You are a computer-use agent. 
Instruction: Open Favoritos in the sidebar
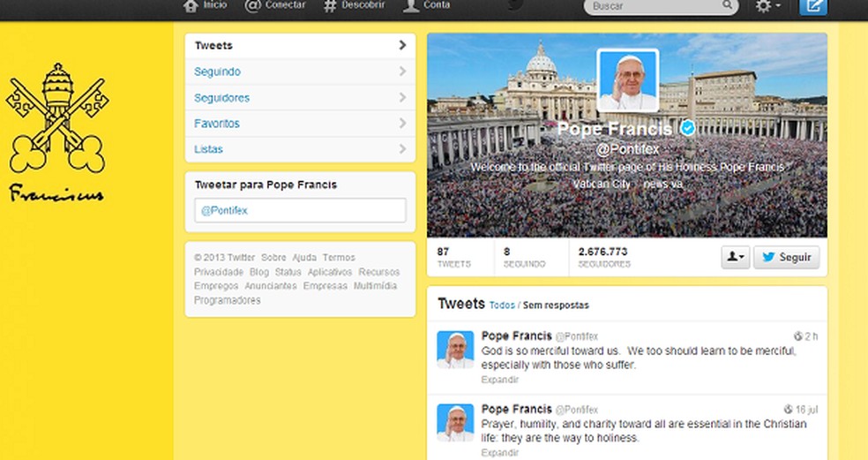tap(300, 123)
